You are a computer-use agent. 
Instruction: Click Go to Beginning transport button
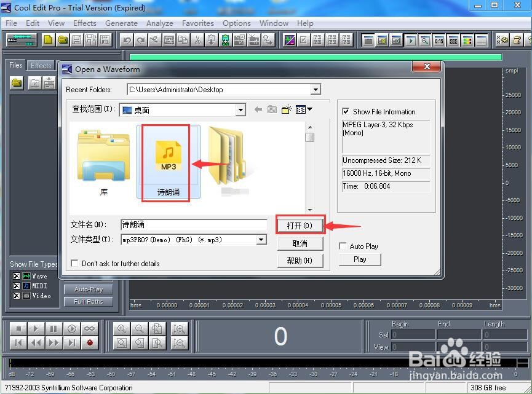click(18, 343)
